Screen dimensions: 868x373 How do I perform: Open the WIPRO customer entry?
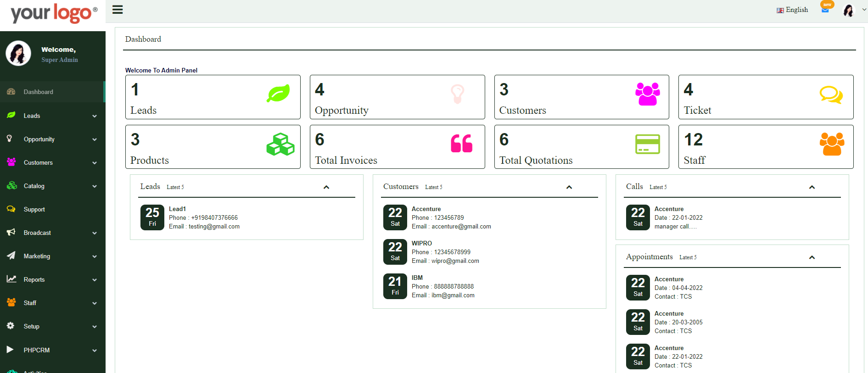422,243
